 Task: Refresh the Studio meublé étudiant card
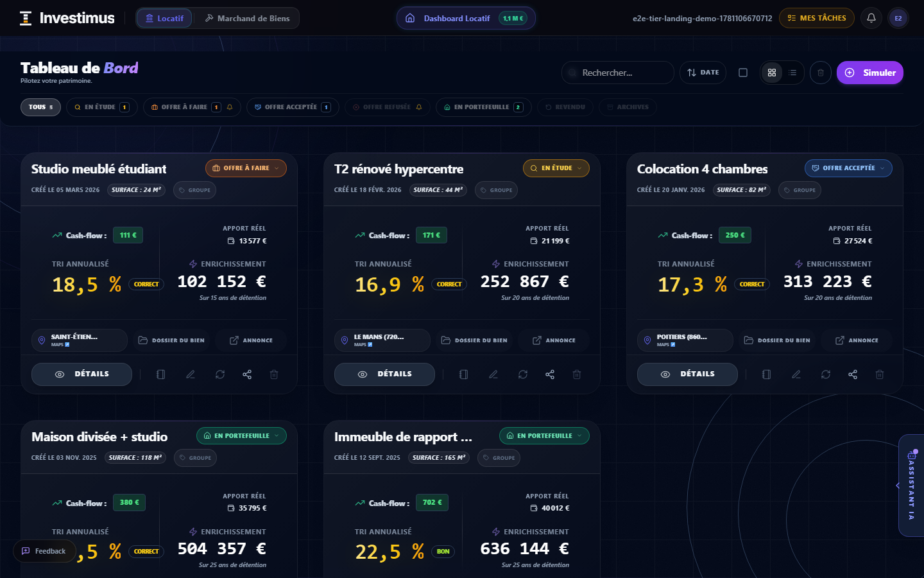(x=220, y=374)
